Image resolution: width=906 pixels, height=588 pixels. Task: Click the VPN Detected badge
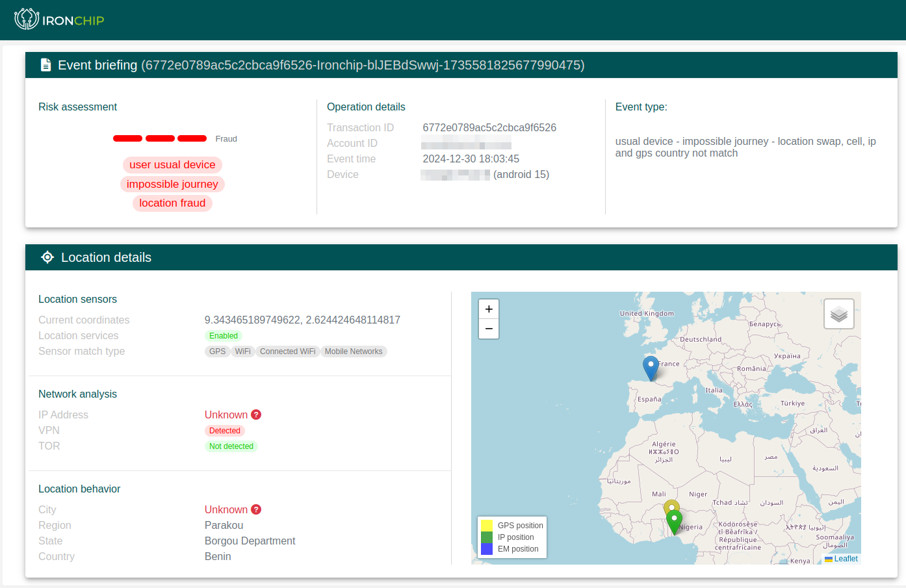coord(225,431)
